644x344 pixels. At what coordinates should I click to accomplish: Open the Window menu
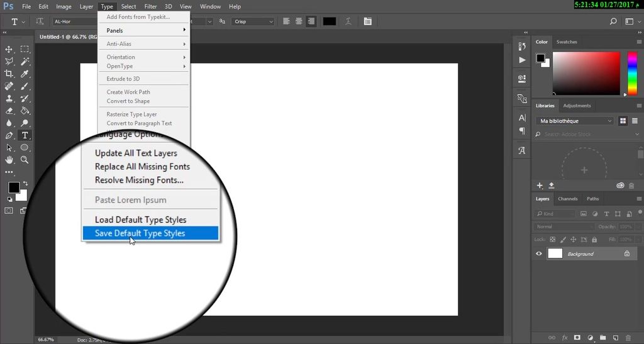pyautogui.click(x=210, y=6)
